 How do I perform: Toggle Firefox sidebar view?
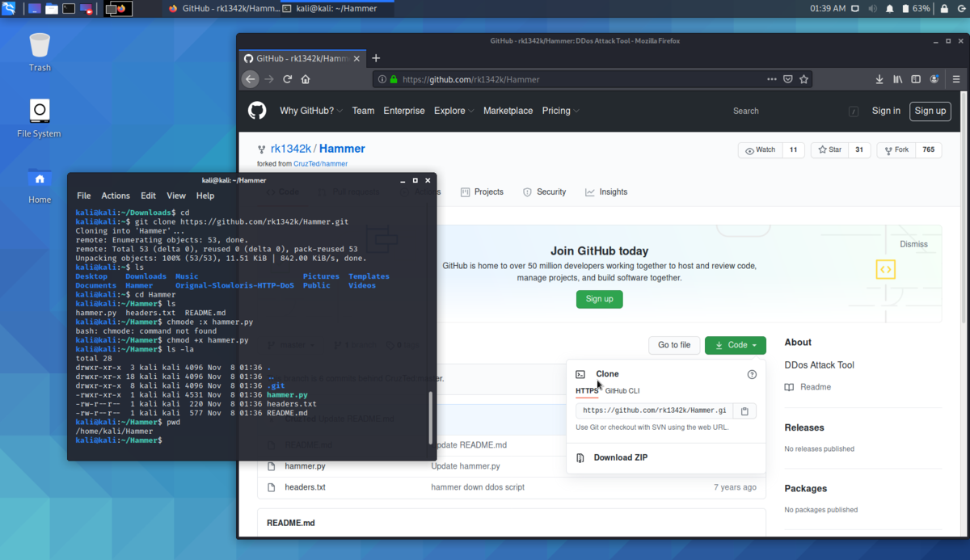916,79
